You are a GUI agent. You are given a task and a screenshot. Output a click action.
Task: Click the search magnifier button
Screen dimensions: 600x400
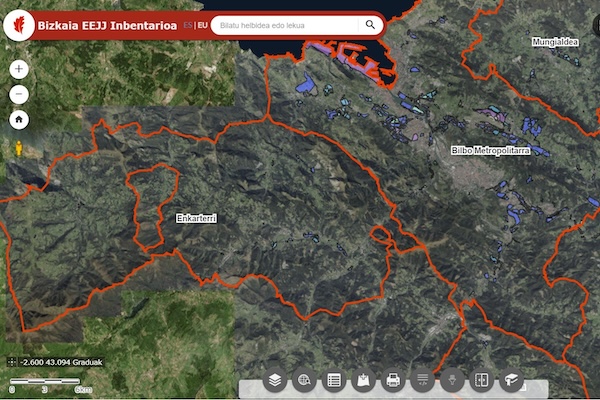click(x=370, y=25)
